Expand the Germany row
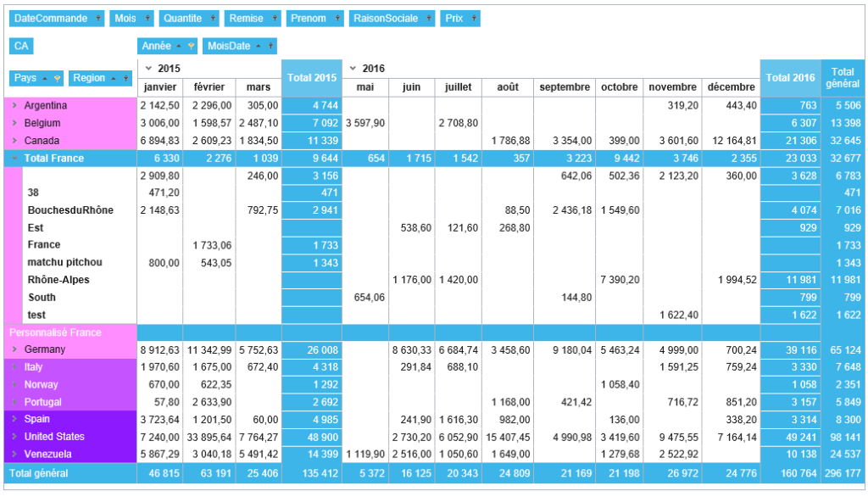The image size is (868, 497). [14, 349]
